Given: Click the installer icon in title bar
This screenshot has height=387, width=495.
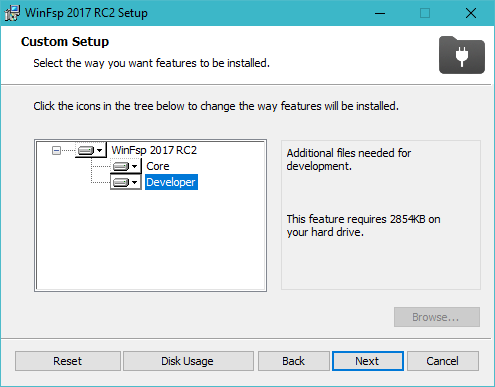Looking at the screenshot, I should [12, 13].
